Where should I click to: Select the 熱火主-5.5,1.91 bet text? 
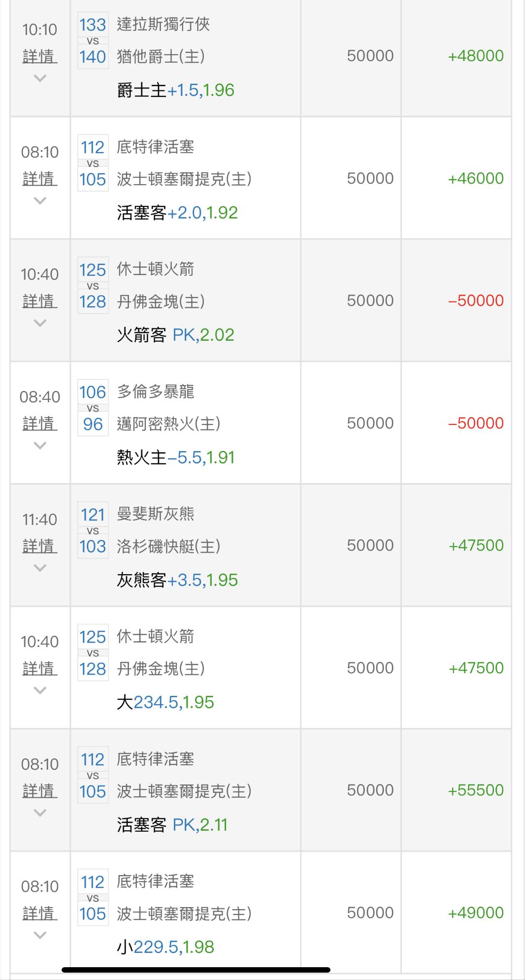click(x=175, y=457)
